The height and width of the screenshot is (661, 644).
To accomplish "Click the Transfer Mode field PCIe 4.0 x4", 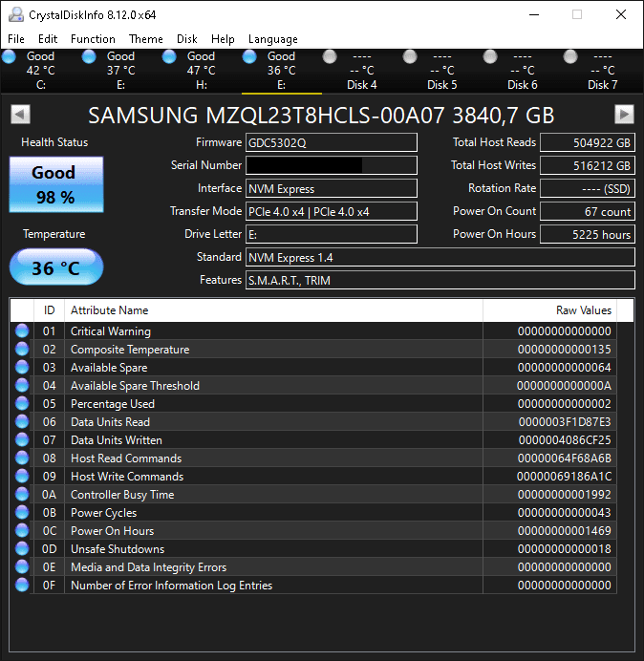I will [x=332, y=211].
